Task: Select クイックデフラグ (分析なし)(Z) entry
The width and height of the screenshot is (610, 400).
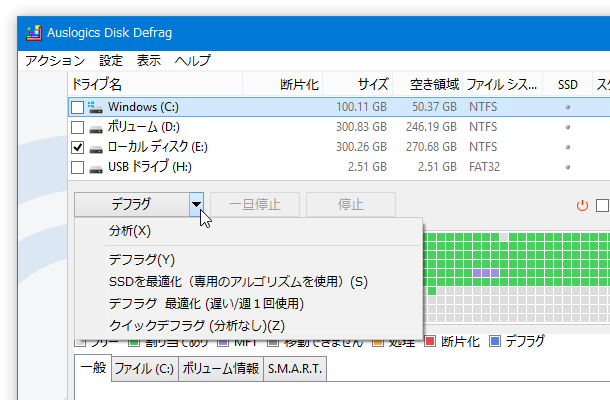Action: click(249, 325)
